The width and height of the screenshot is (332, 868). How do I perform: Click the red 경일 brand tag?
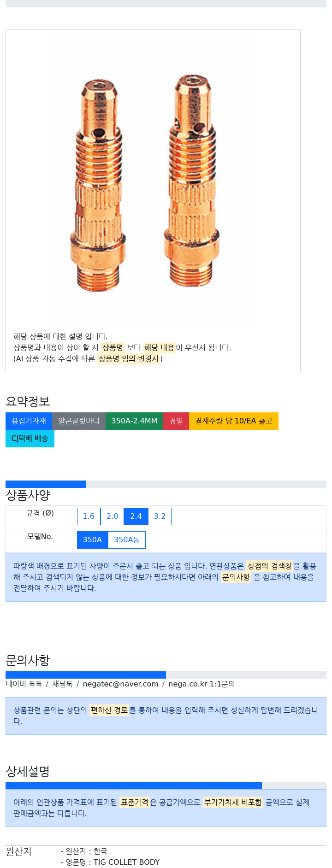click(x=176, y=421)
